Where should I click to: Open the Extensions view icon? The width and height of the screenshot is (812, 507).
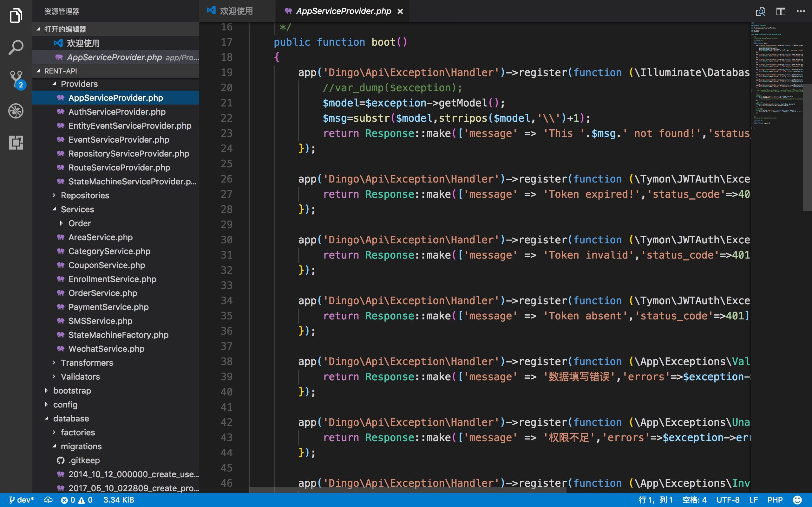16,143
